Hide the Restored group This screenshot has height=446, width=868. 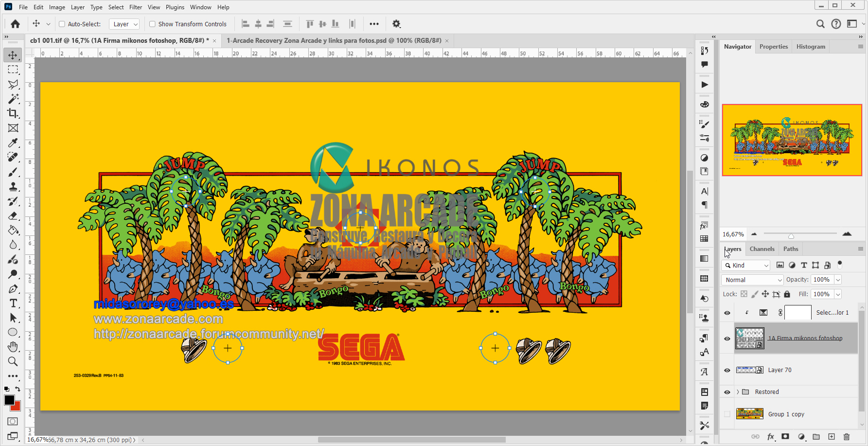[727, 392]
